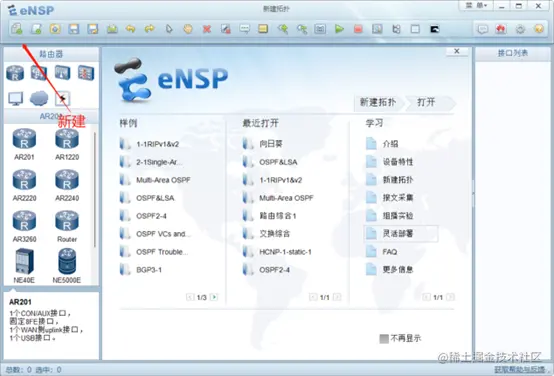The image size is (554, 376).
Task: Click the Redo arrow icon
Action: tap(150, 29)
